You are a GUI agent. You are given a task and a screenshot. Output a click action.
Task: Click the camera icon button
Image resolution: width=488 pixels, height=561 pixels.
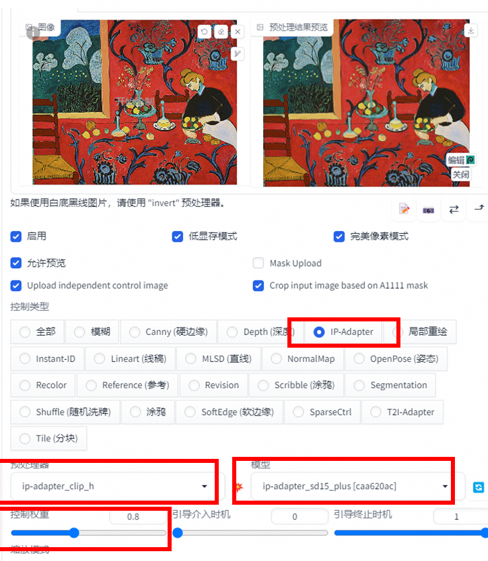(x=429, y=210)
